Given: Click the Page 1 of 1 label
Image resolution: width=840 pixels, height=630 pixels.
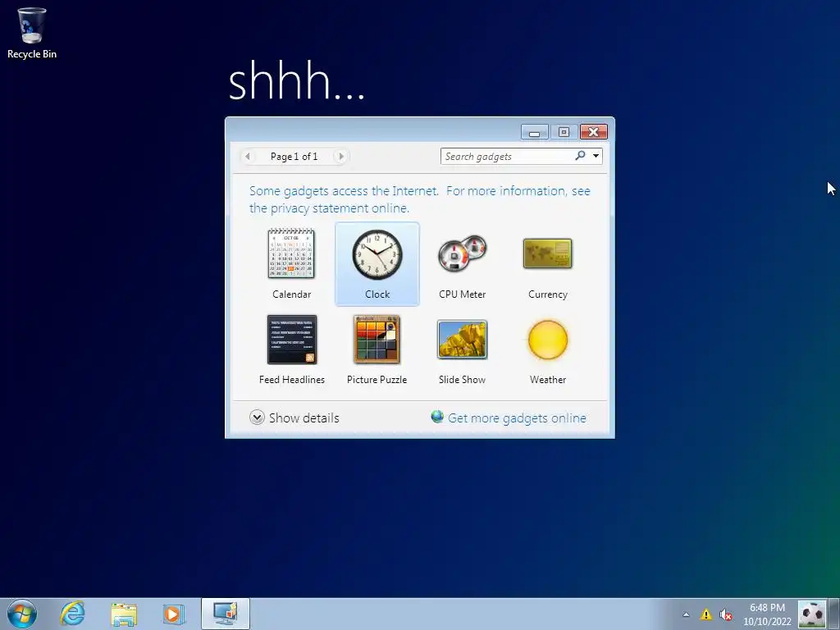Looking at the screenshot, I should (294, 157).
